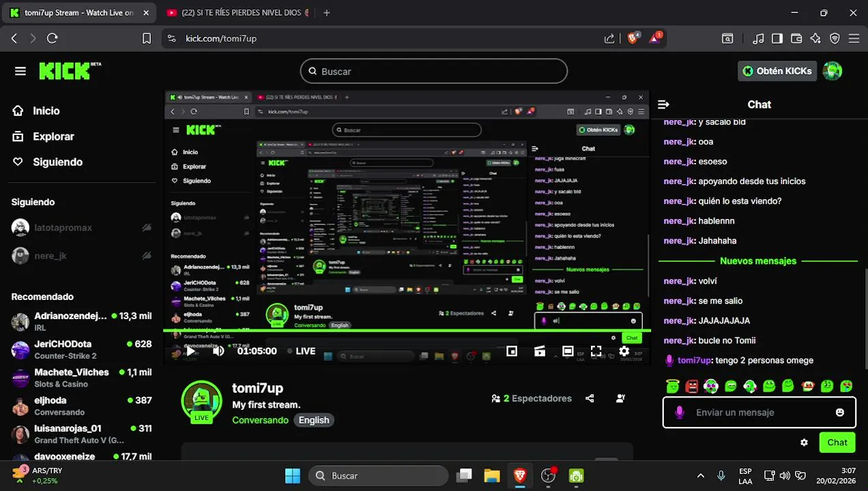Open recommended channel Adrianozendejas

coord(81,321)
